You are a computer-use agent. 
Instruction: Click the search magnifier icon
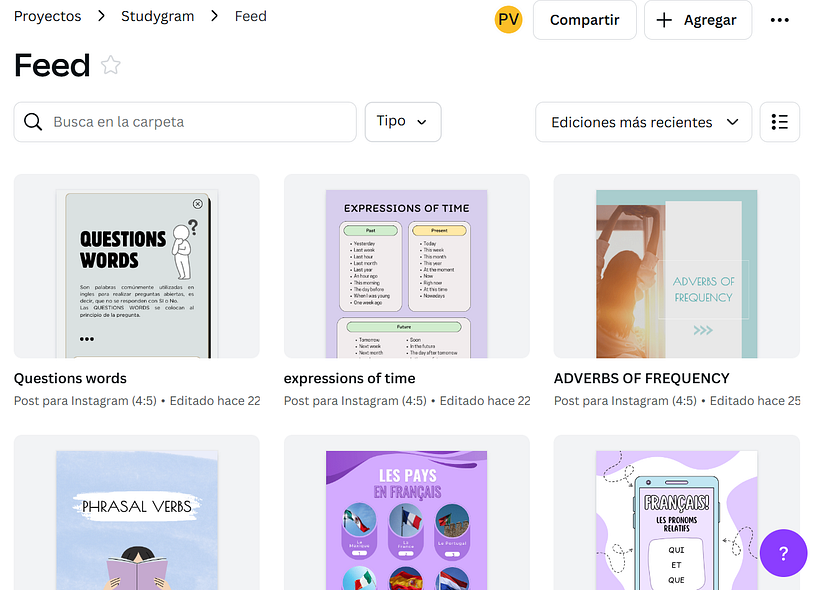point(33,122)
